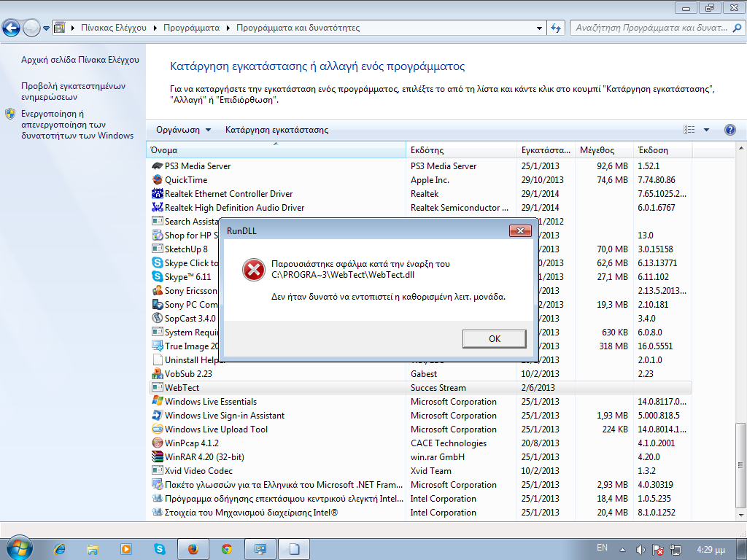The height and width of the screenshot is (560, 747).
Task: Click the PS3 Media Server program icon
Action: coord(158,166)
